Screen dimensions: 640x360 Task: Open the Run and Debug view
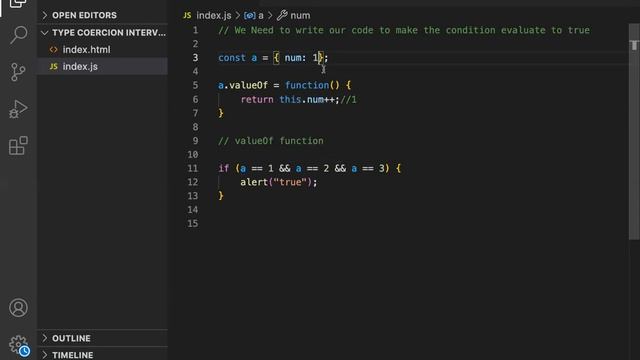click(x=18, y=109)
